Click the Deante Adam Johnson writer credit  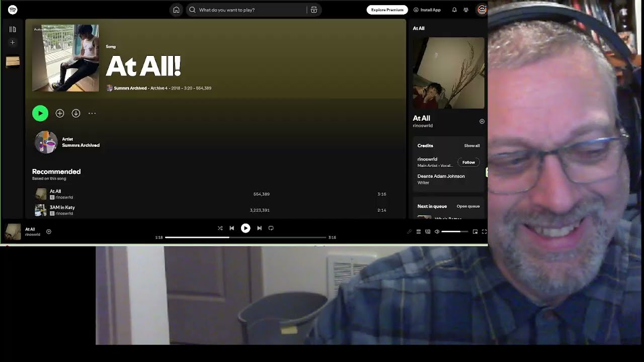441,176
